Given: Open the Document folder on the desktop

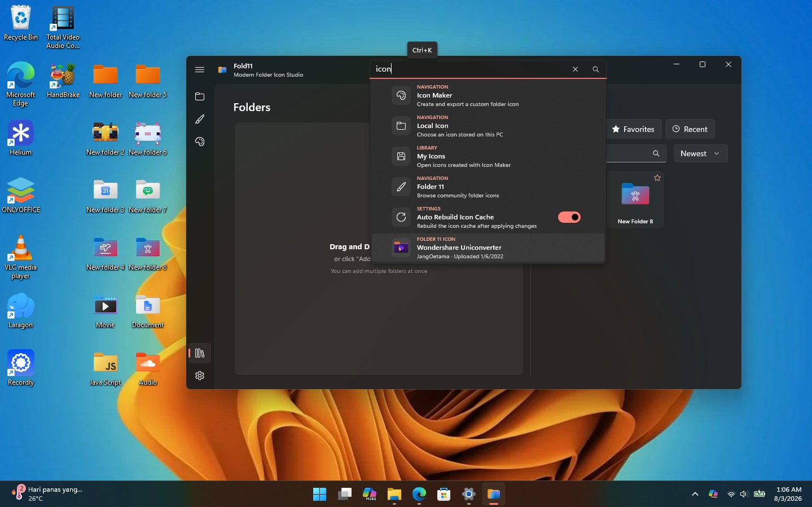Looking at the screenshot, I should coord(148,311).
